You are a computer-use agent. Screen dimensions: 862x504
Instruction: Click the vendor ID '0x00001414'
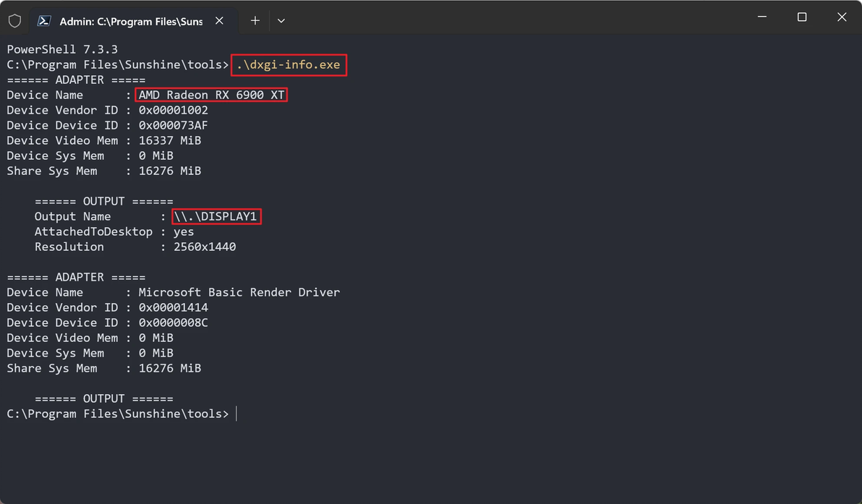pyautogui.click(x=173, y=308)
